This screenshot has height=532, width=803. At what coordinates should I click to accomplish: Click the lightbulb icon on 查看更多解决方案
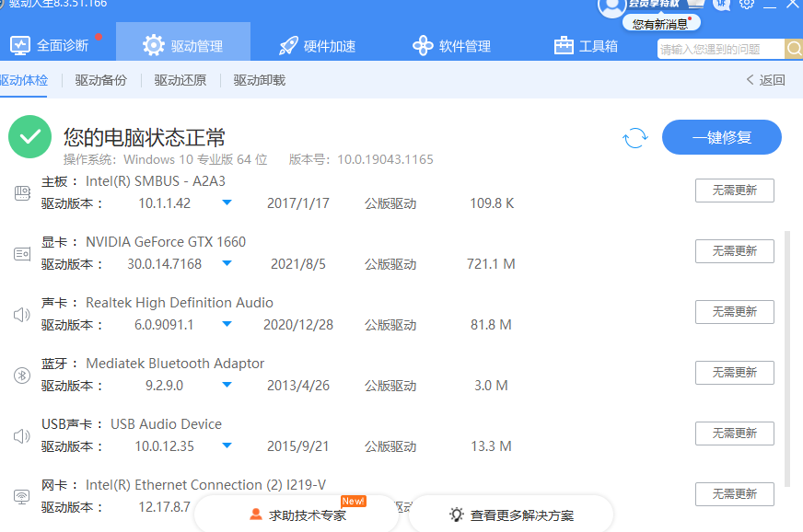pyautogui.click(x=457, y=515)
